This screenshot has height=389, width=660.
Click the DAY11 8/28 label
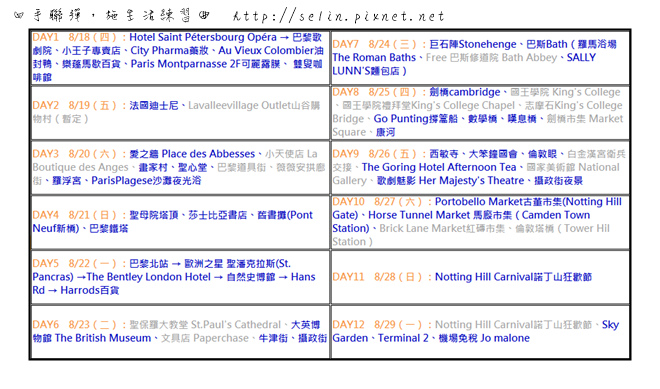click(x=363, y=277)
